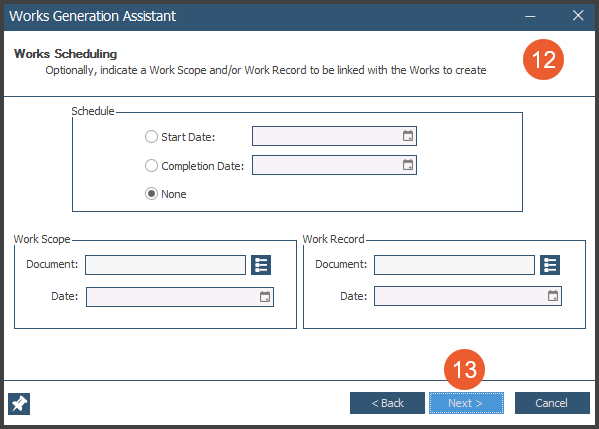Open Work Record Date calendar picker

tap(553, 296)
